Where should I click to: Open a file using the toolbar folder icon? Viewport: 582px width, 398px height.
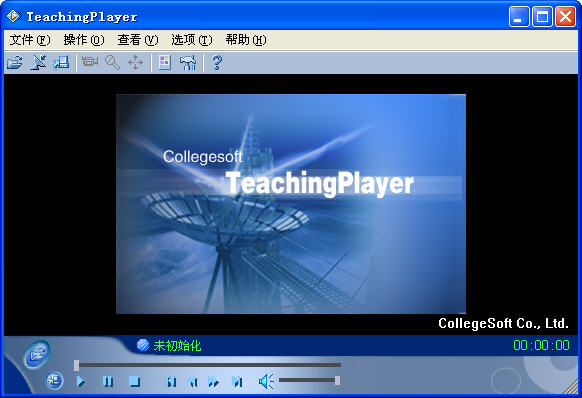click(x=15, y=62)
